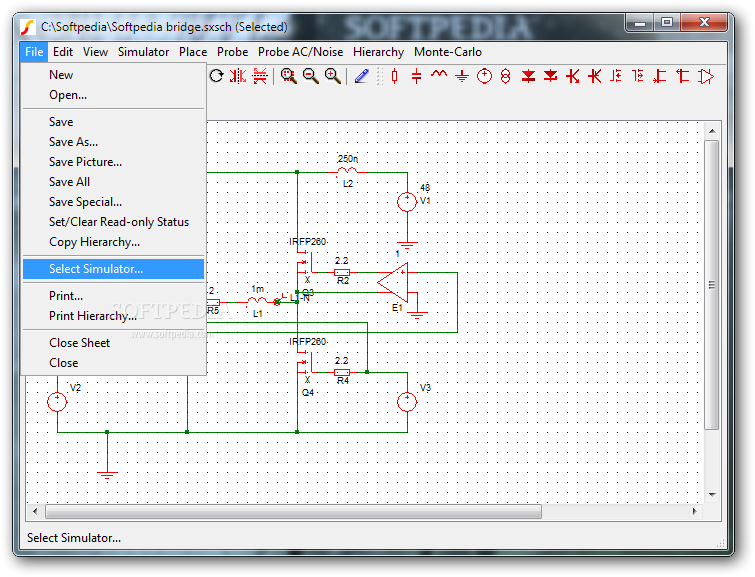Open the Place menu
The width and height of the screenshot is (755, 577).
point(193,52)
